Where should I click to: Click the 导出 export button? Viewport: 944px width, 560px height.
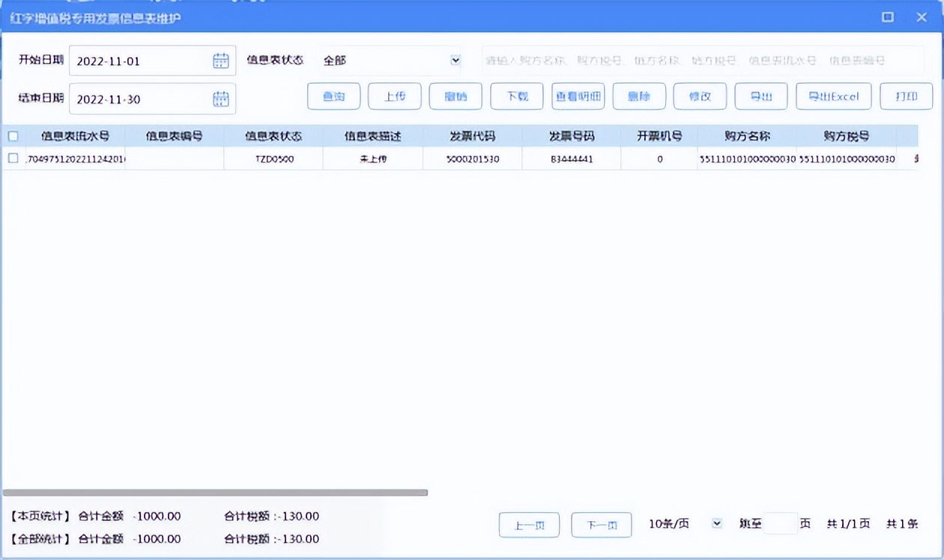(760, 96)
